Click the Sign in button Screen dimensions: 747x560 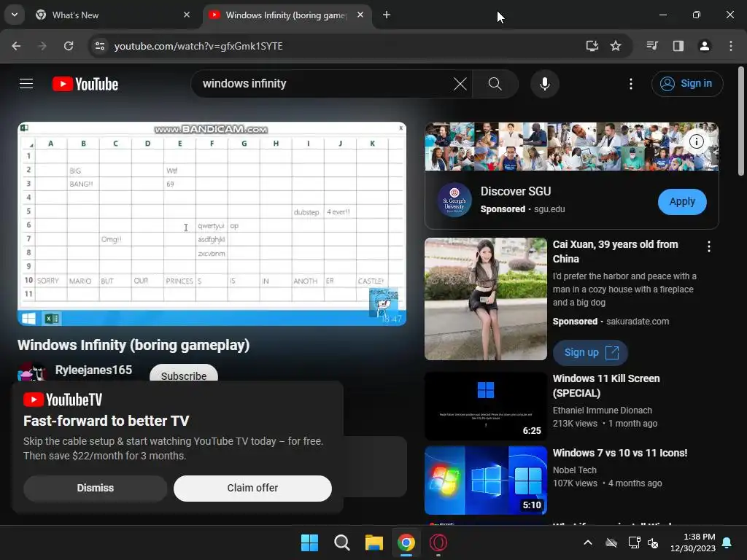(687, 84)
